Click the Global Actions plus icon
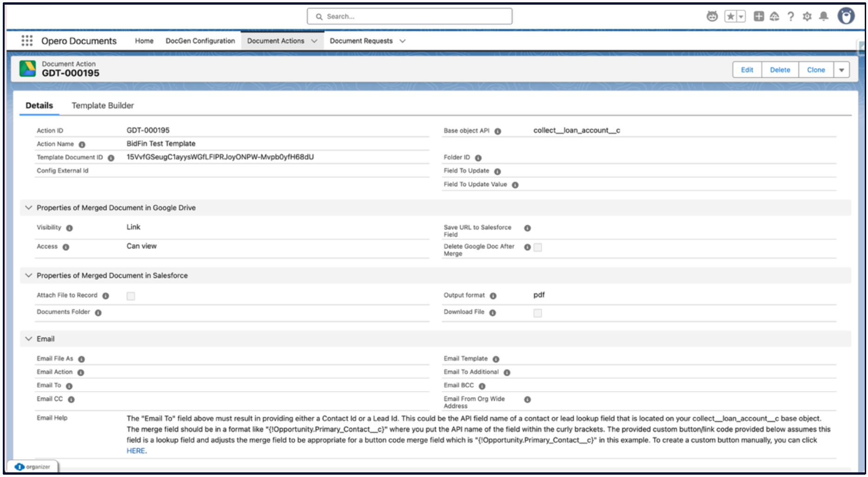Image resolution: width=868 pixels, height=477 pixels. pyautogui.click(x=759, y=17)
